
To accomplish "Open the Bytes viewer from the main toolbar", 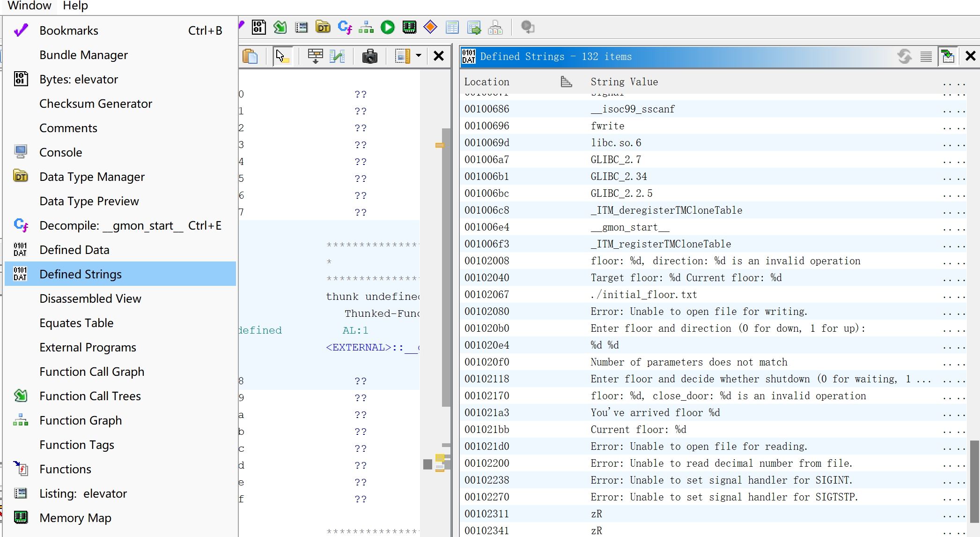I will click(x=259, y=28).
